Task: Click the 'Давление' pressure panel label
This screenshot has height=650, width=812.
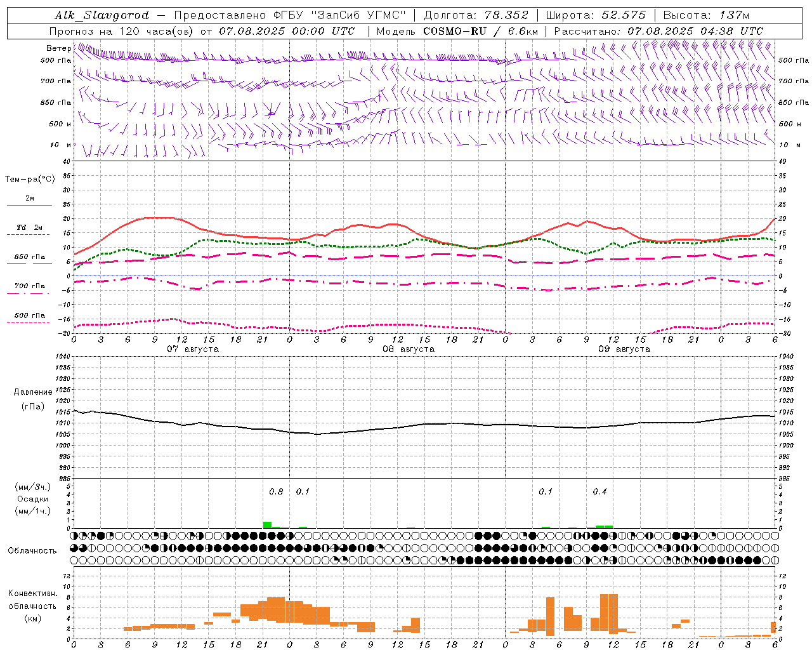Action: (33, 392)
